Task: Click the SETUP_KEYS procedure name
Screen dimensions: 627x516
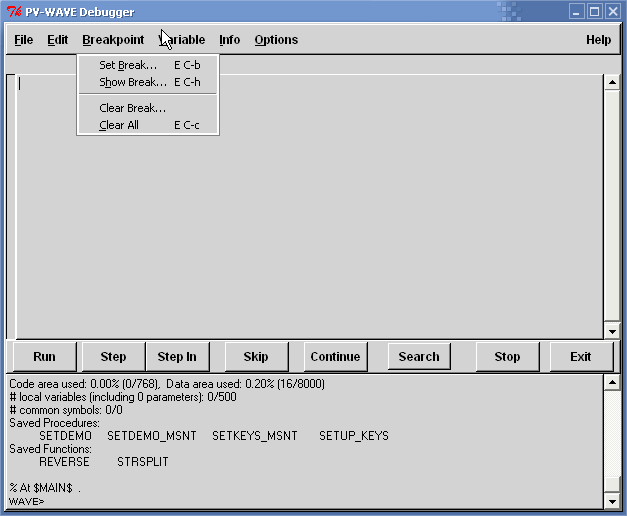Action: pyautogui.click(x=353, y=436)
